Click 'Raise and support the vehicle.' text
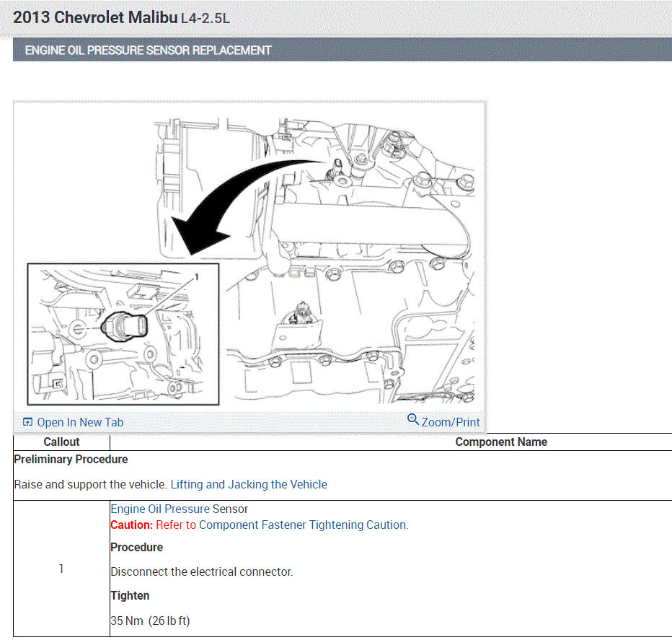This screenshot has width=672, height=640. (90, 484)
